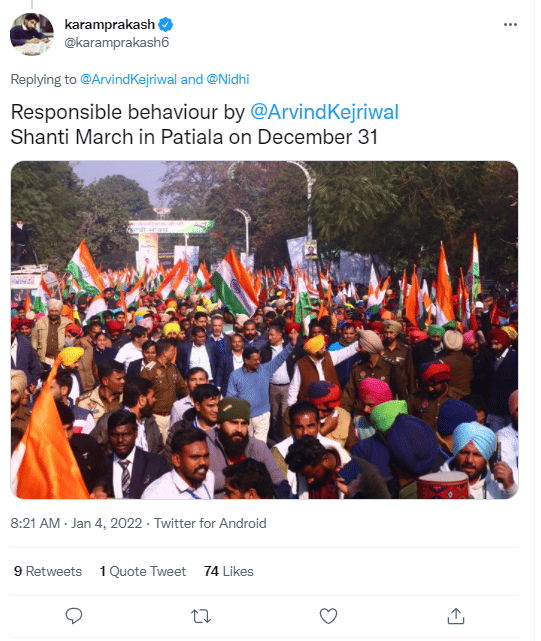Click the 8:21 AM · Jan 4, 2022 timestamp
Screen dimensions: 541x641
76,523
